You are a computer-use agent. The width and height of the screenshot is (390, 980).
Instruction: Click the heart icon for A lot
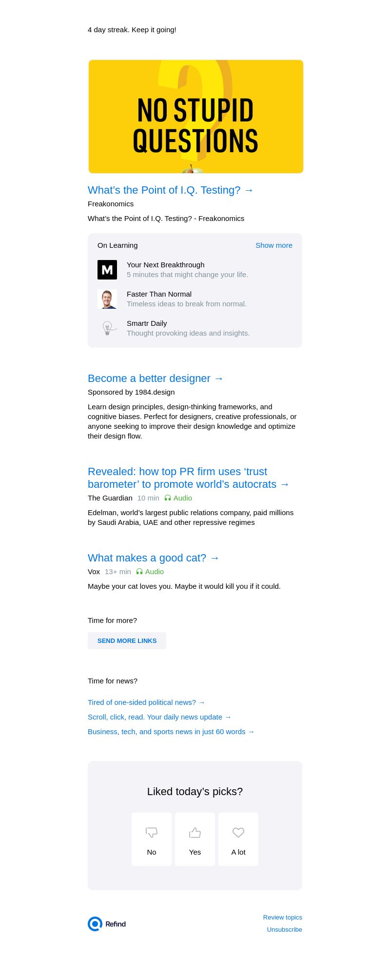238,832
